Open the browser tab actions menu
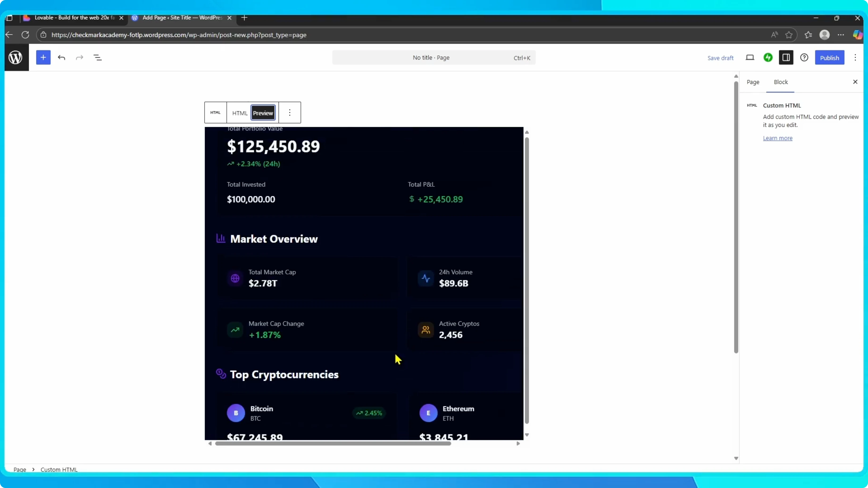Screen dimensions: 868x488 pos(9,18)
